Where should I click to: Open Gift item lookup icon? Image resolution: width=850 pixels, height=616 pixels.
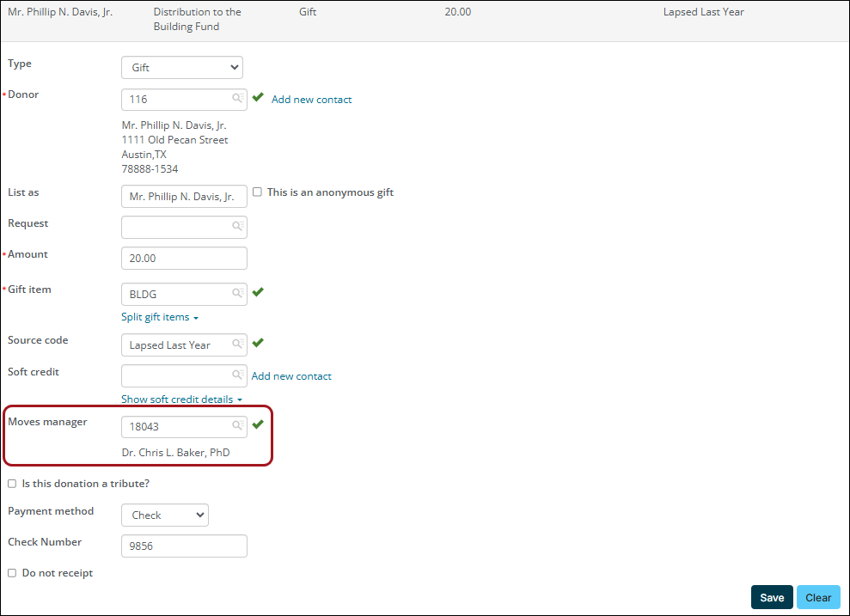(237, 293)
